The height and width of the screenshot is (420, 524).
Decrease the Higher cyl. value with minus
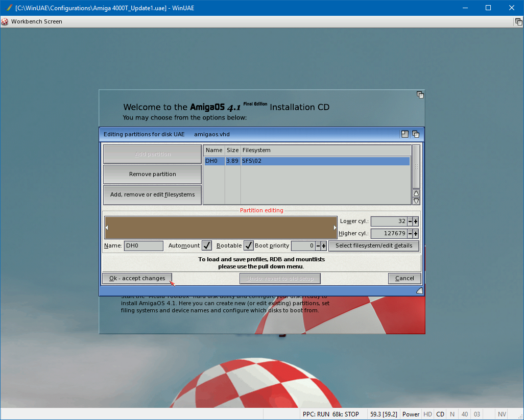click(410, 234)
